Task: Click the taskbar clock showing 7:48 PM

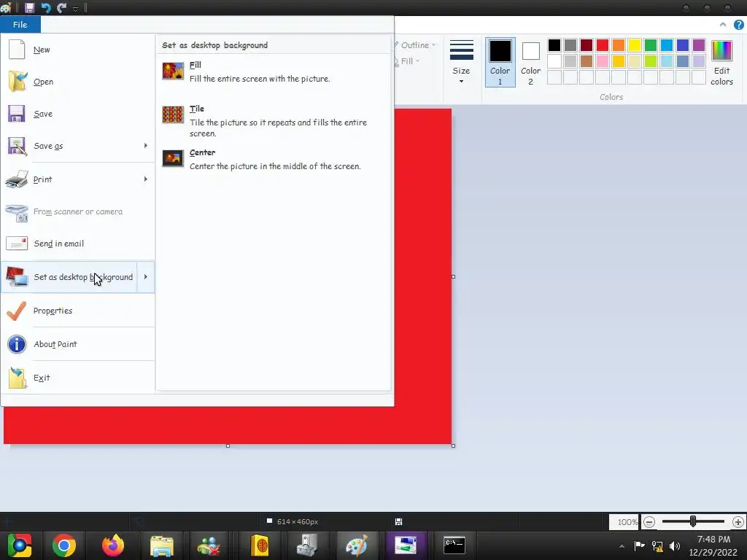Action: (x=713, y=545)
